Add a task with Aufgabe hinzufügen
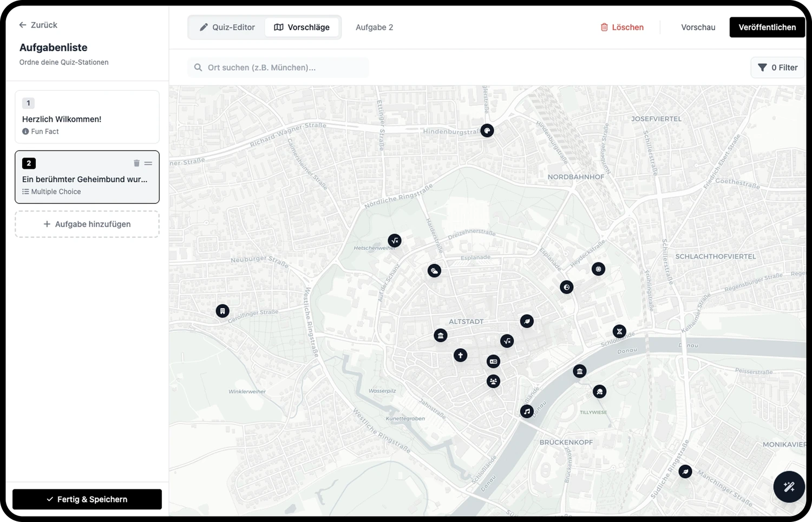Viewport: 812px width, 522px height. [87, 224]
